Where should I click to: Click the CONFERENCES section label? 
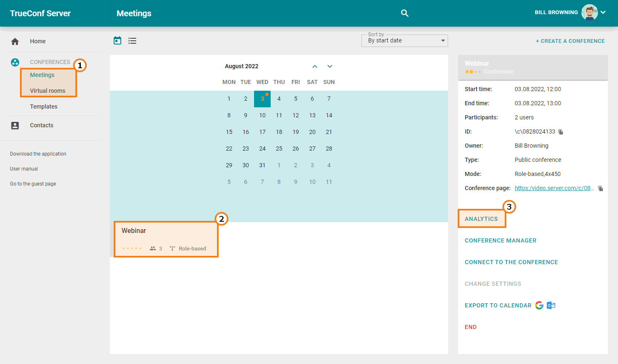click(50, 62)
